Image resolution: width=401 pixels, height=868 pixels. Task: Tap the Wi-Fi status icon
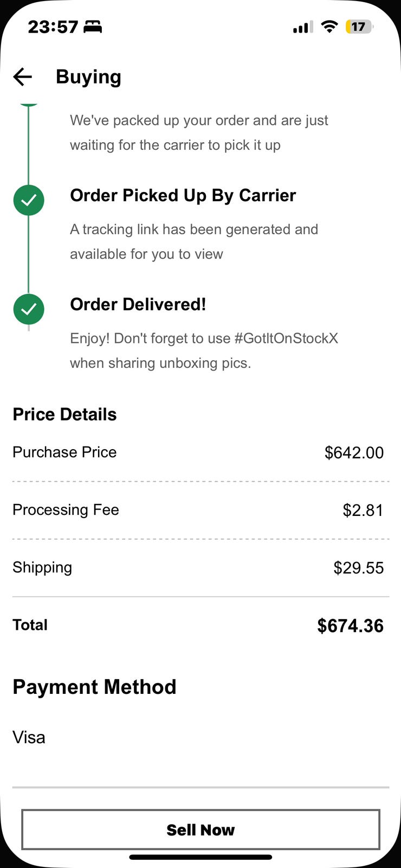coord(329,27)
